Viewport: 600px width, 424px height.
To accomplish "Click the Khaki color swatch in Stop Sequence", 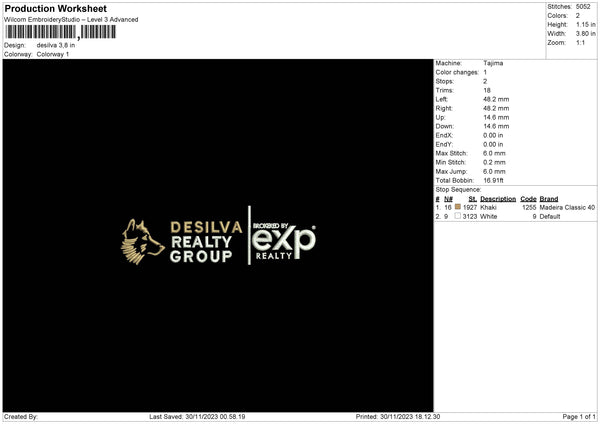I will (458, 207).
